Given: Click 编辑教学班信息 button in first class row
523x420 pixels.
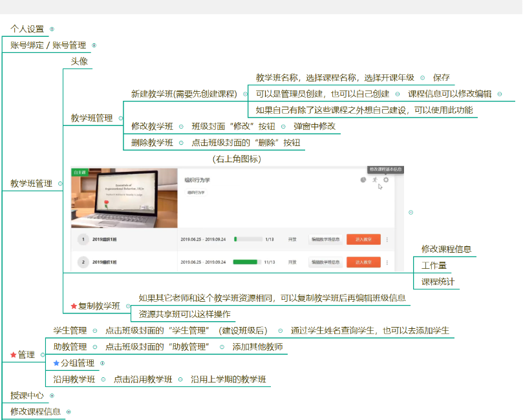Looking at the screenshot, I should click(326, 240).
